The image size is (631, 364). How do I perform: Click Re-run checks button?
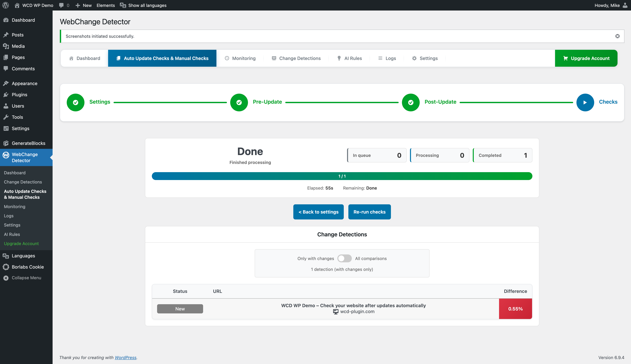point(369,212)
